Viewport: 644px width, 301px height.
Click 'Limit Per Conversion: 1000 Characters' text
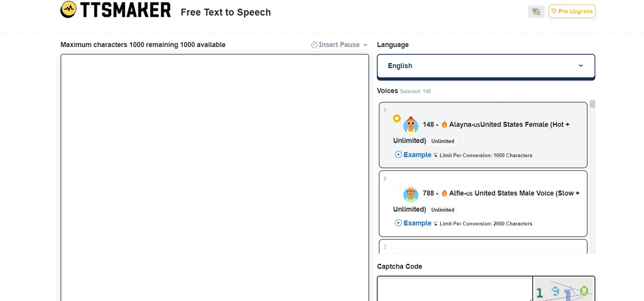click(486, 156)
